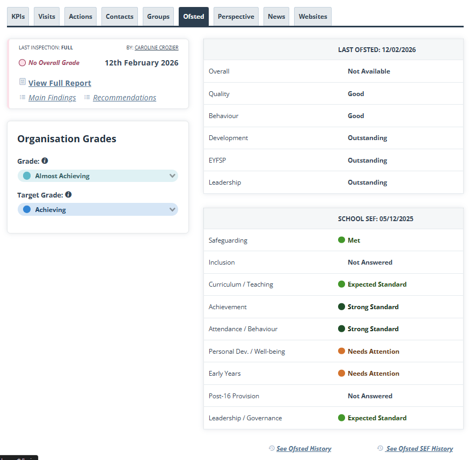Image resolution: width=476 pixels, height=460 pixels.
Task: Click the orange dot for Personal Dev. / Well-being
Action: pyautogui.click(x=341, y=351)
